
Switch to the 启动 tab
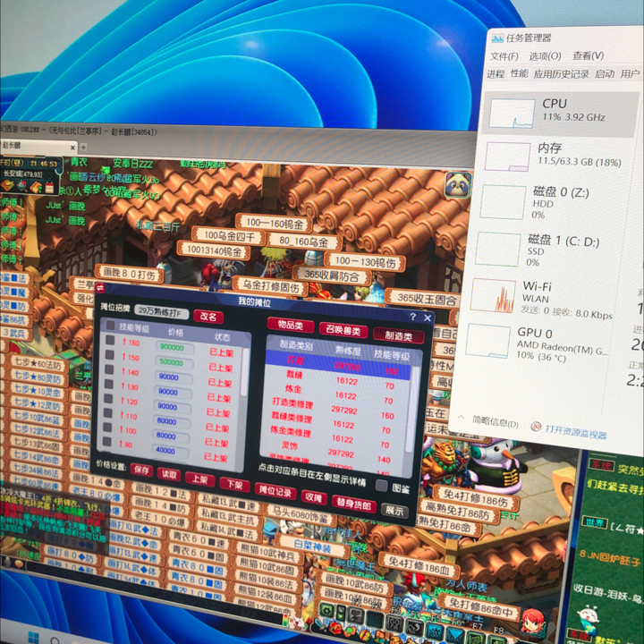pyautogui.click(x=605, y=74)
